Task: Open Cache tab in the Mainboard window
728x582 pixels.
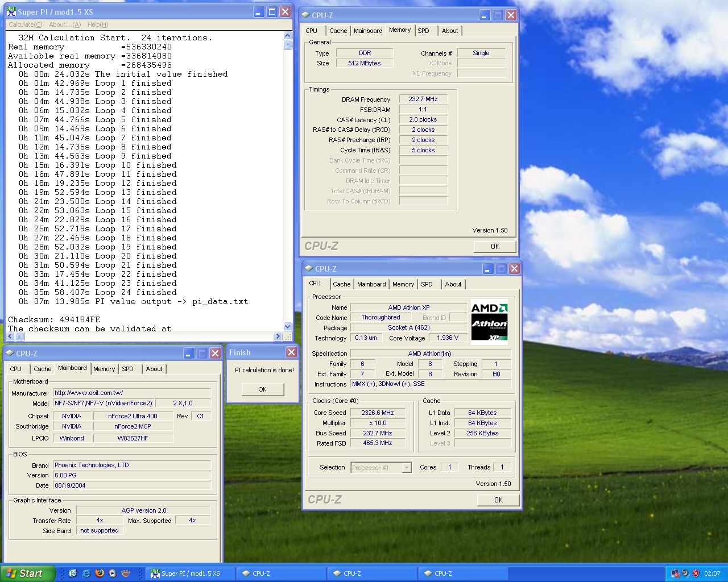Action: [x=42, y=369]
